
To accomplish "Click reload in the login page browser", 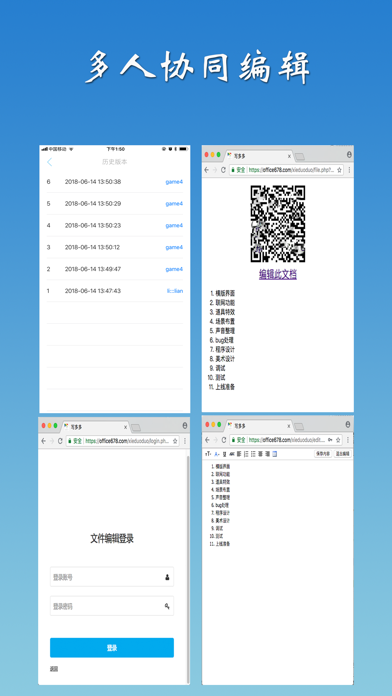I will coord(60,441).
